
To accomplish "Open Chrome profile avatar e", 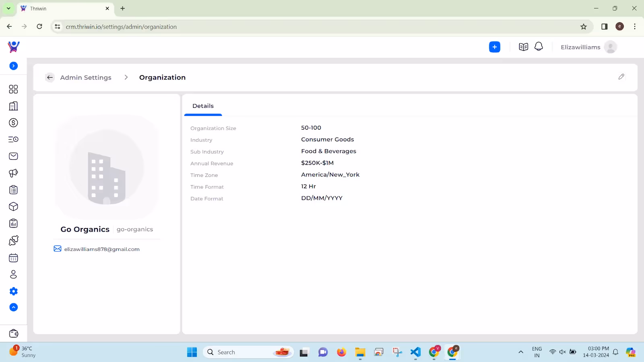I will tap(620, 27).
